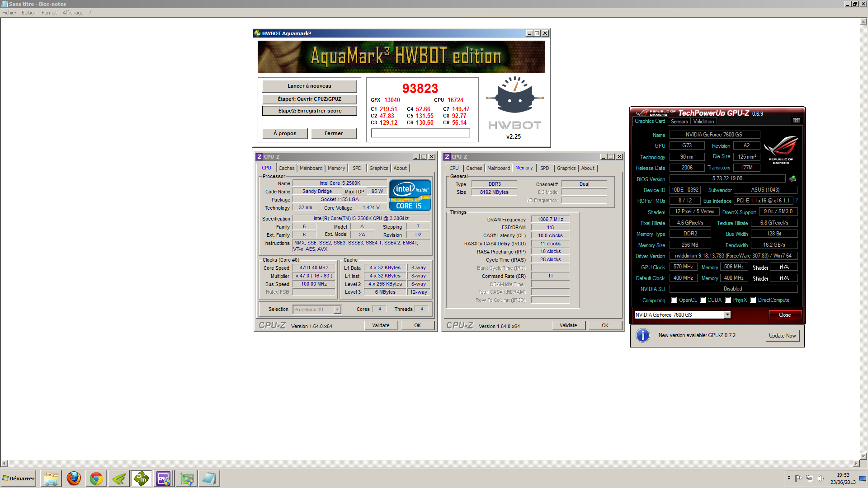Click the right CPU-Z window Z title icon
Image resolution: width=868 pixels, height=488 pixels.
447,157
